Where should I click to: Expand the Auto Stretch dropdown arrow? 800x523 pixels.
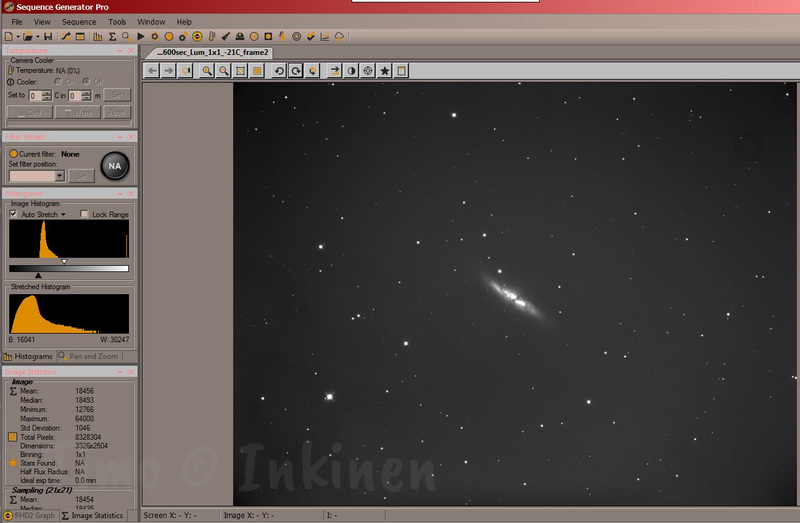pyautogui.click(x=63, y=214)
